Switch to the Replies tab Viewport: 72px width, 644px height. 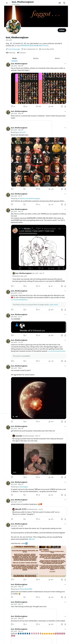[36, 58]
